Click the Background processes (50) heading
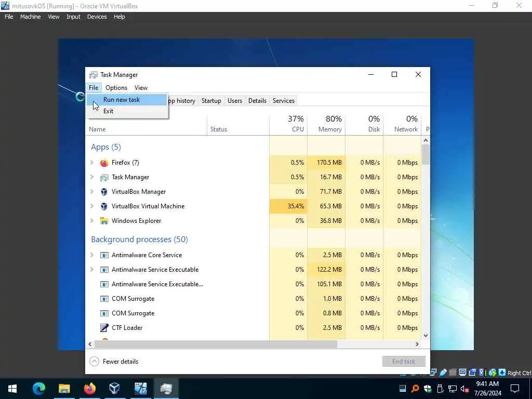Image resolution: width=532 pixels, height=399 pixels. pyautogui.click(x=139, y=240)
